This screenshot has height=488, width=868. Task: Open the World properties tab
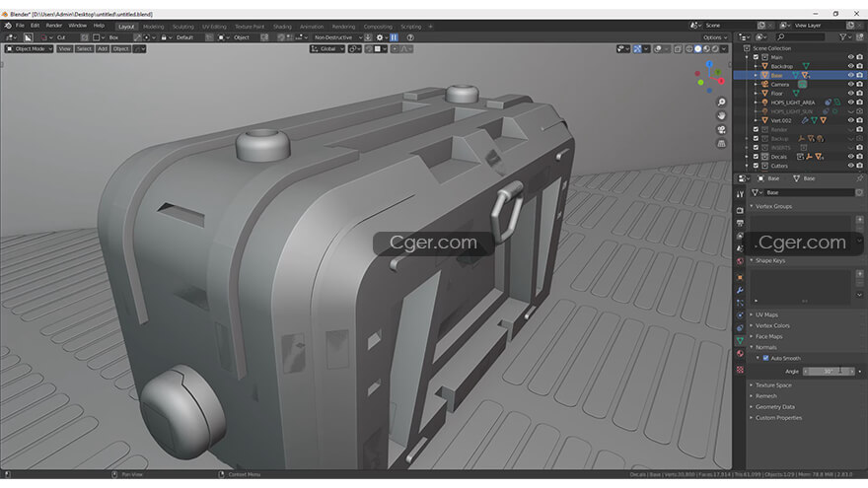click(x=740, y=261)
